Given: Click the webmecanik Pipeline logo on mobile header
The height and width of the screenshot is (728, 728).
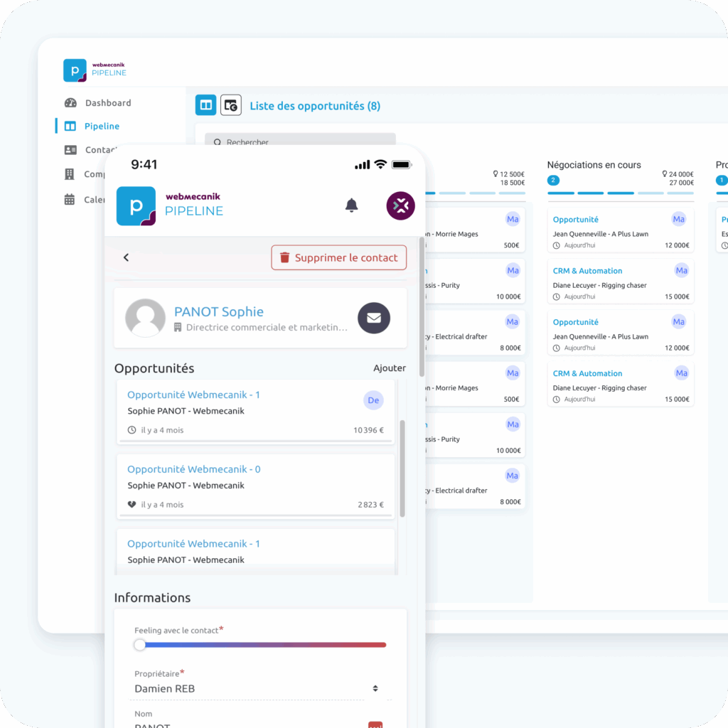Looking at the screenshot, I should 170,205.
